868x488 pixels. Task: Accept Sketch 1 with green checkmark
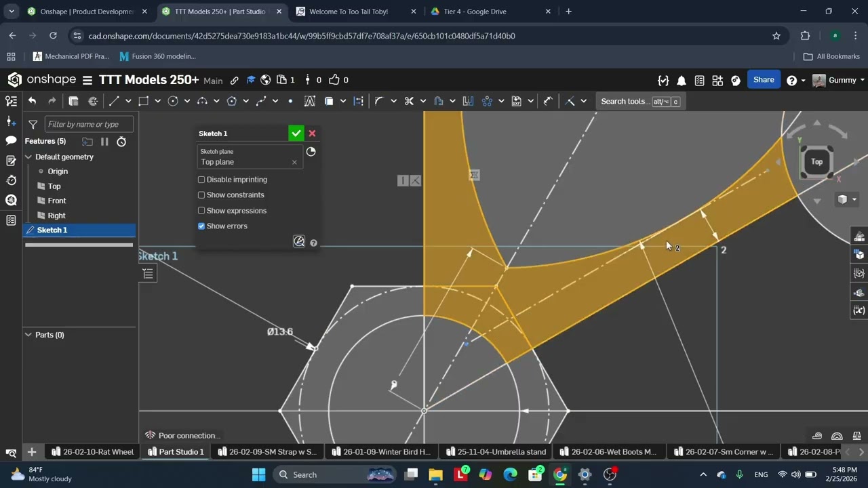[296, 134]
